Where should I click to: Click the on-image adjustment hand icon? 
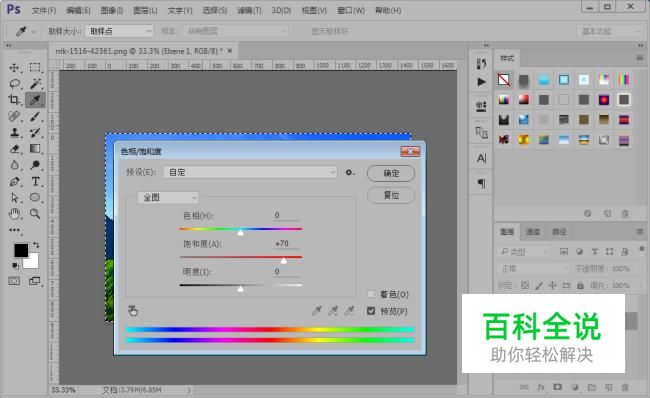point(133,311)
